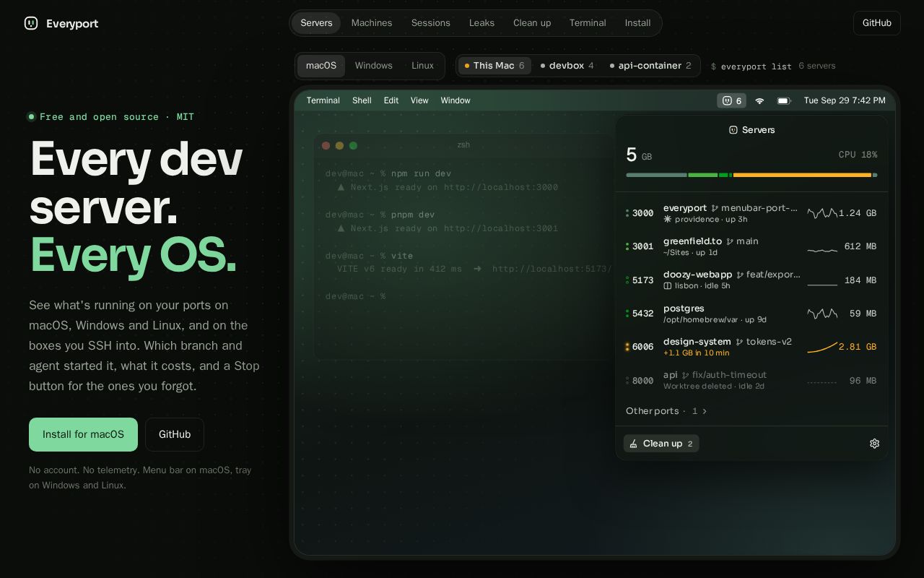The width and height of the screenshot is (924, 578).
Task: Click the orange sparkline in the design-system row
Action: click(x=822, y=347)
